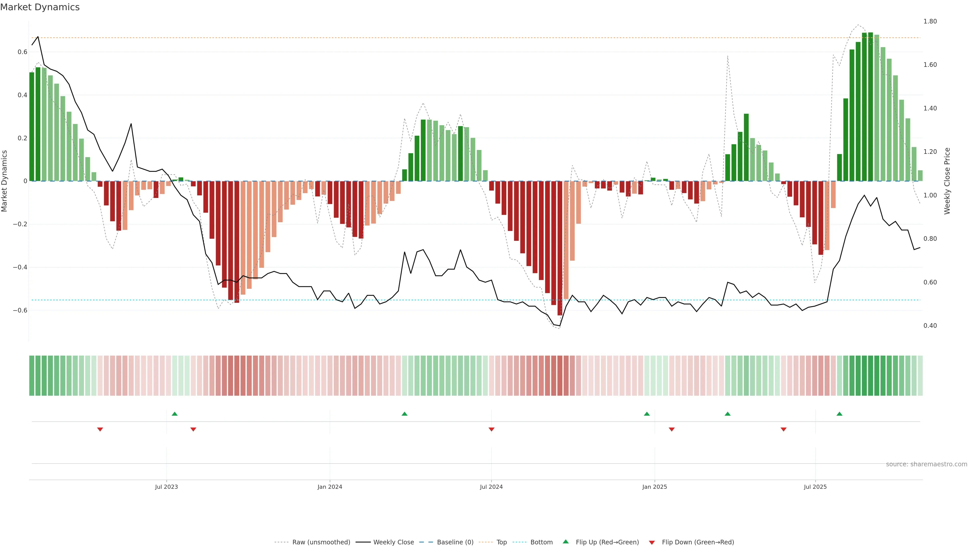Image resolution: width=980 pixels, height=551 pixels.
Task: Click the Flip Up marker just after Jul 2023
Action: 175,414
